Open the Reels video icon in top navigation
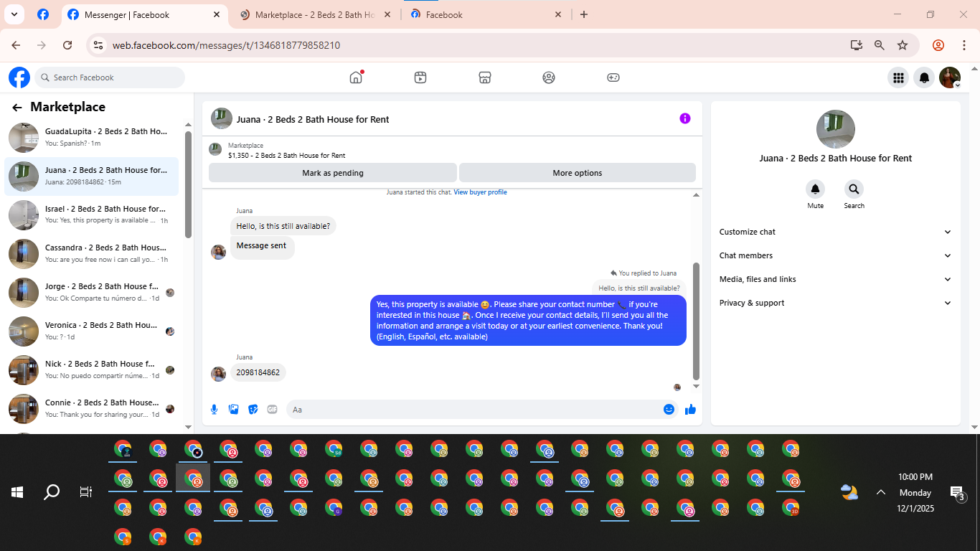 coord(420,77)
